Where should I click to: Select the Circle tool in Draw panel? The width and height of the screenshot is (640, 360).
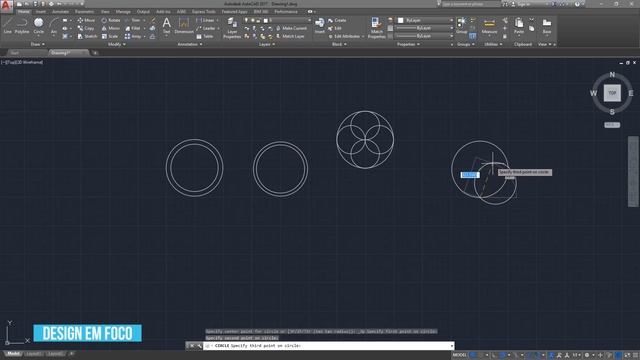pyautogui.click(x=38, y=26)
